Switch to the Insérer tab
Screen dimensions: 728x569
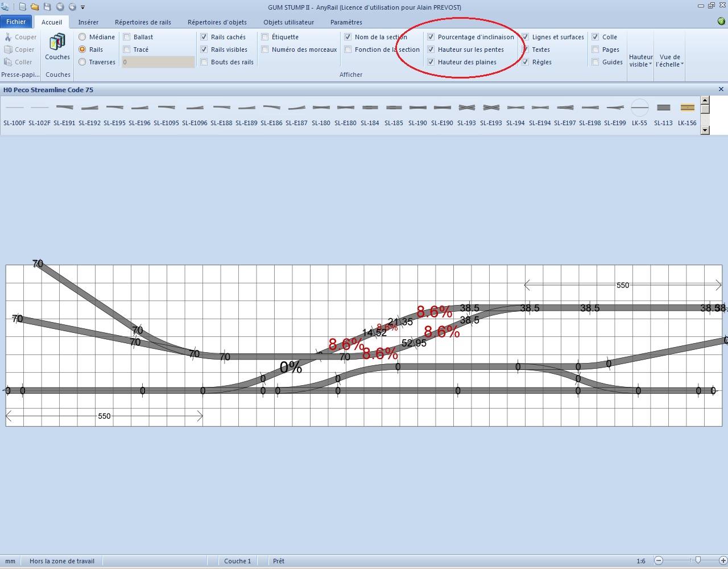[x=88, y=22]
